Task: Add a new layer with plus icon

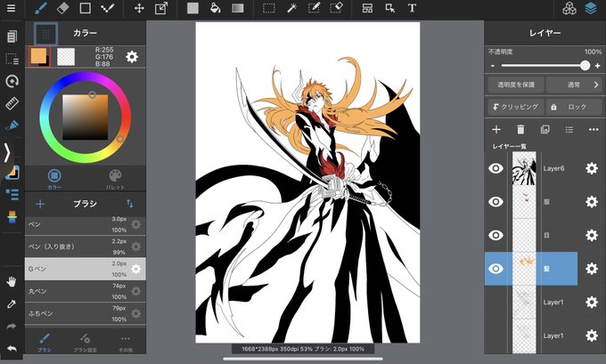Action: 496,130
